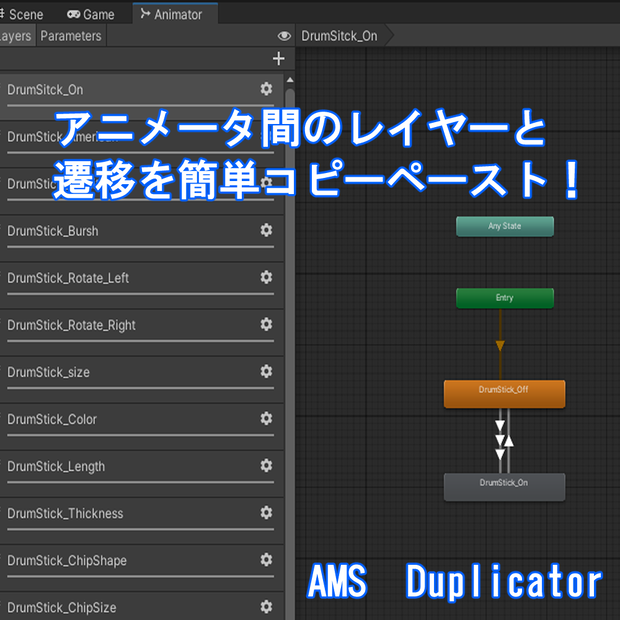Select the DrumStick_Color layer
This screenshot has width=620, height=620.
click(x=142, y=426)
